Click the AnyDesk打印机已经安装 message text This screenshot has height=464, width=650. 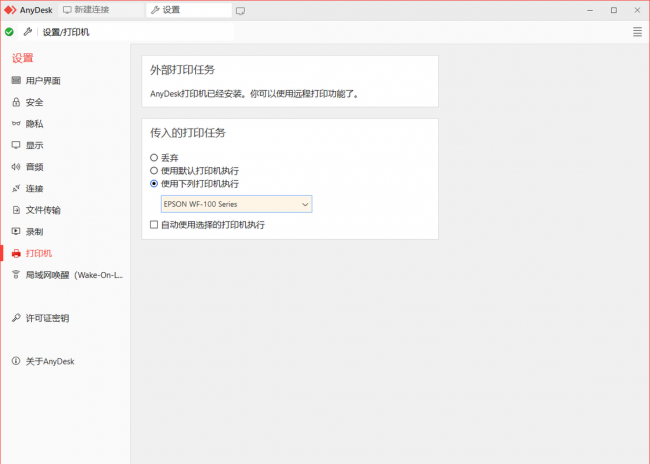pyautogui.click(x=254, y=94)
